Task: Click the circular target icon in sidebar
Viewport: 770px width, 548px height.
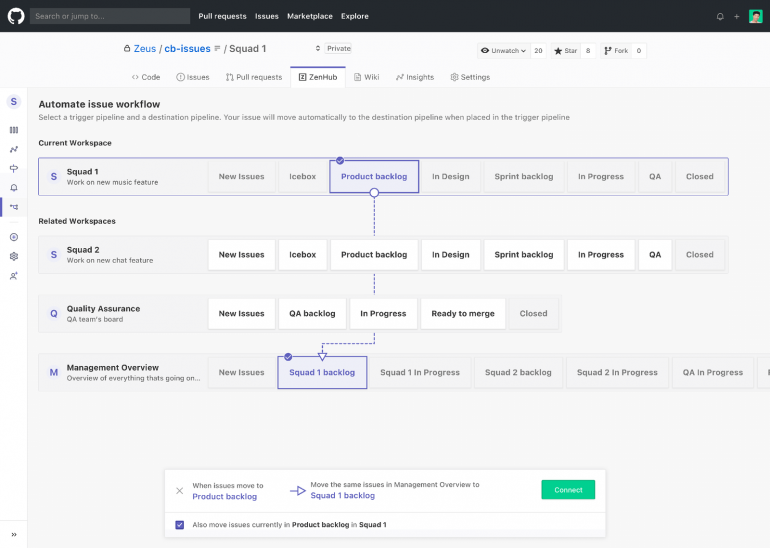Action: 14,237
